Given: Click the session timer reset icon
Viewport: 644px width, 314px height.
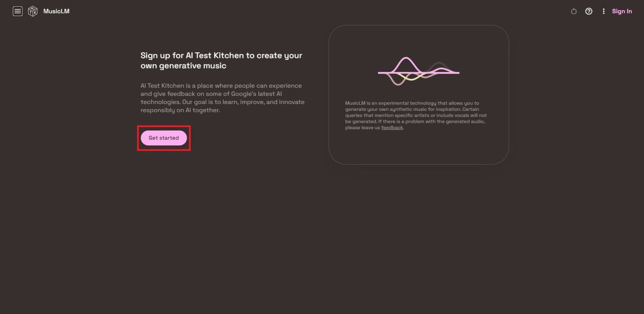Looking at the screenshot, I should click(574, 11).
